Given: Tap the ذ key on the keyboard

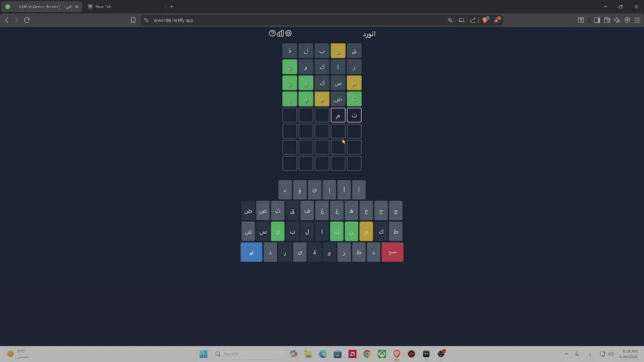Looking at the screenshot, I should tap(270, 252).
